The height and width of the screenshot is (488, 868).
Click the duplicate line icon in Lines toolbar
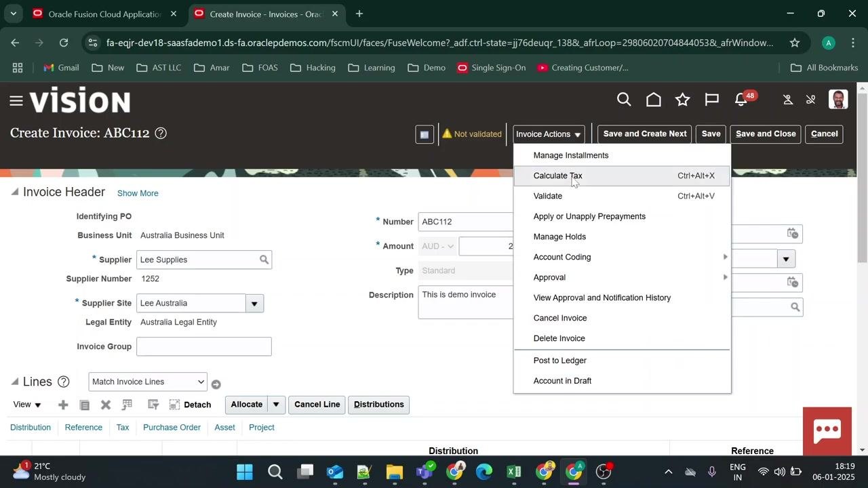[85, 405]
